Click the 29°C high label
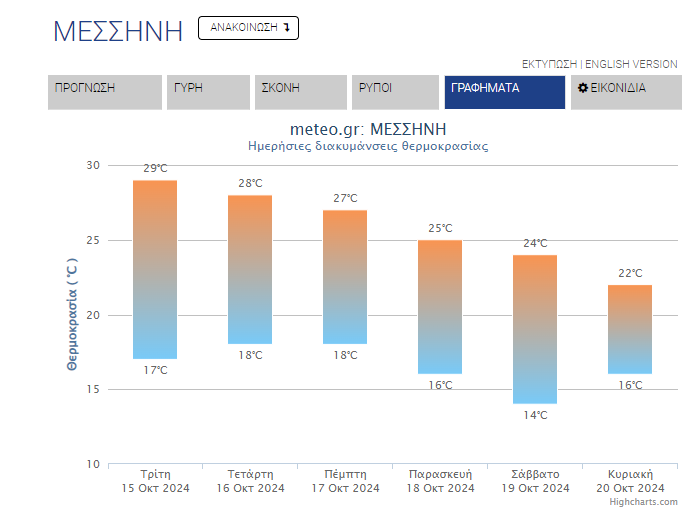This screenshot has width=700, height=524. tap(155, 168)
